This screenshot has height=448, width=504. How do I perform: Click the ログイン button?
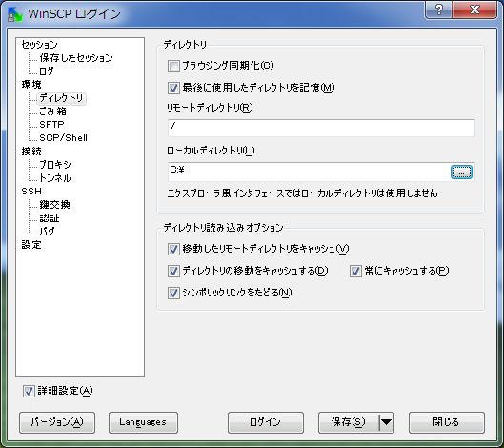pyautogui.click(x=266, y=422)
